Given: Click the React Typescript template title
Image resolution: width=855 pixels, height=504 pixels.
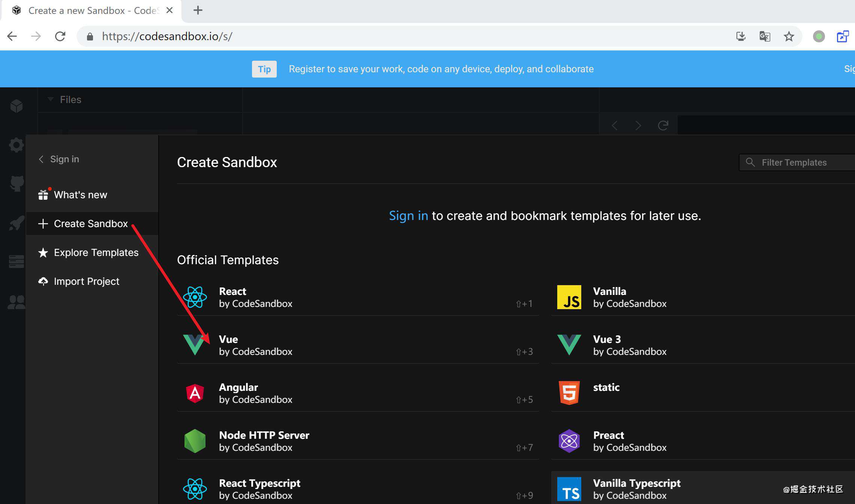Looking at the screenshot, I should coord(259,483).
